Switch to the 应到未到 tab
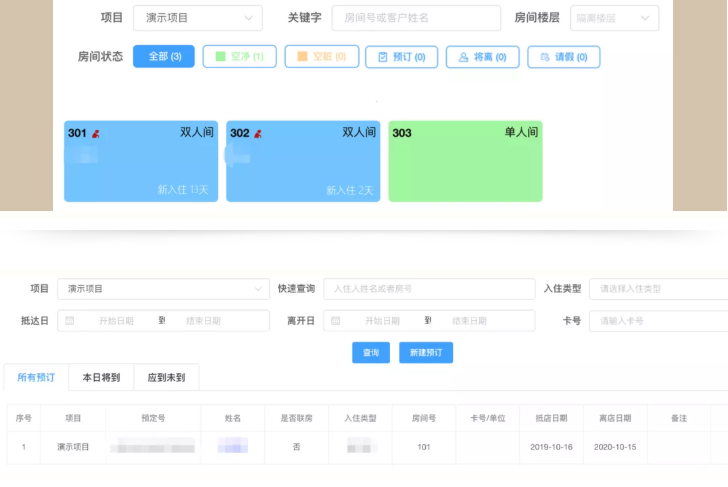 pos(166,377)
